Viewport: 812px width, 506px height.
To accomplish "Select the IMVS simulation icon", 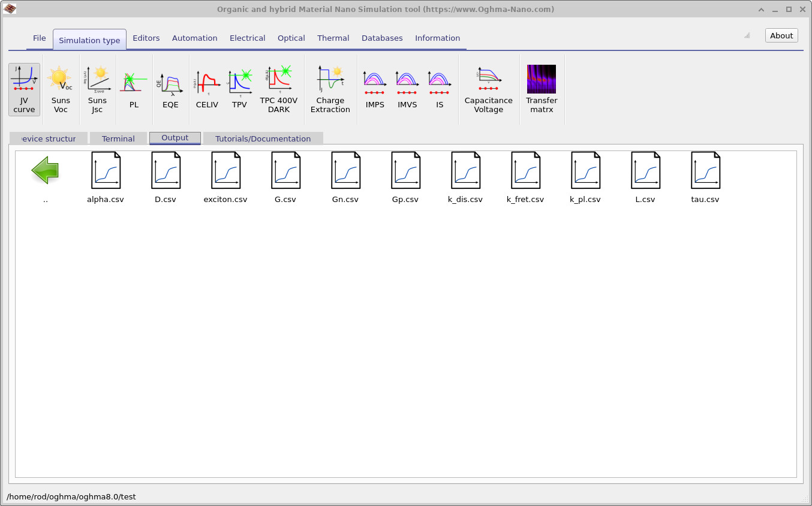I will 407,89.
